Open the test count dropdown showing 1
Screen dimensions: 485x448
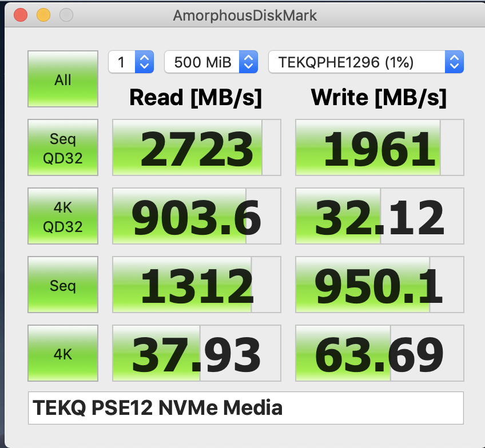131,62
